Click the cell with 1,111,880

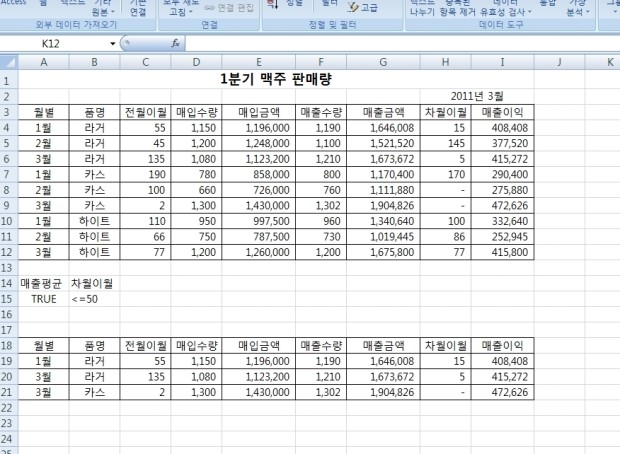point(383,190)
